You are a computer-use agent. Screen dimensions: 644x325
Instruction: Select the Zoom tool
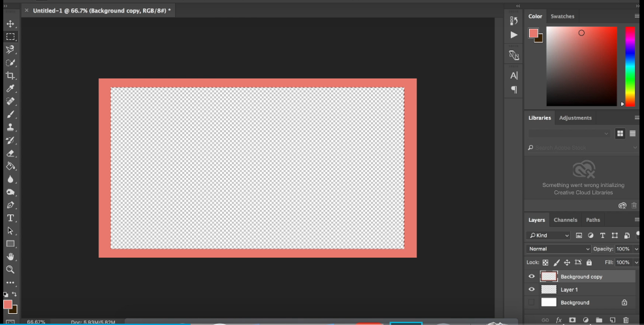[x=10, y=269]
